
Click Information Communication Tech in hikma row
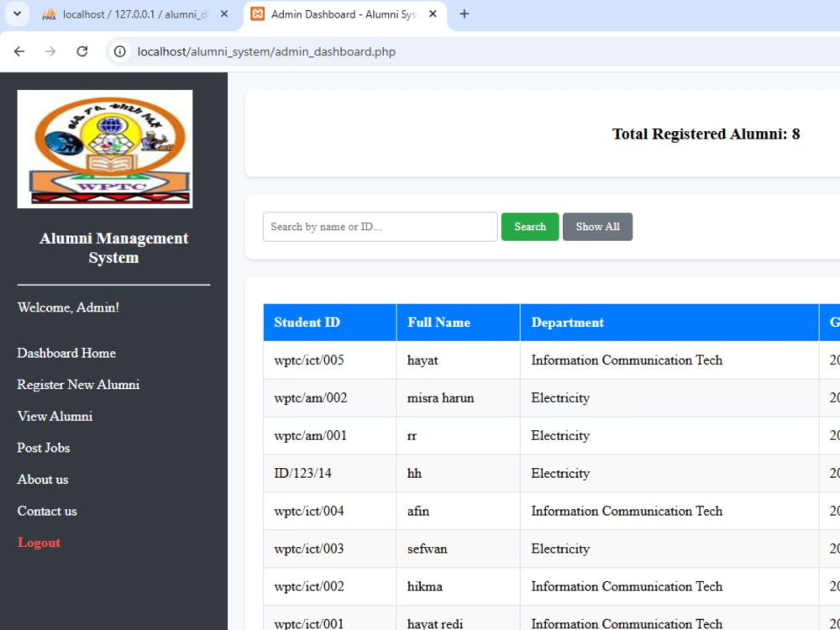(x=627, y=586)
